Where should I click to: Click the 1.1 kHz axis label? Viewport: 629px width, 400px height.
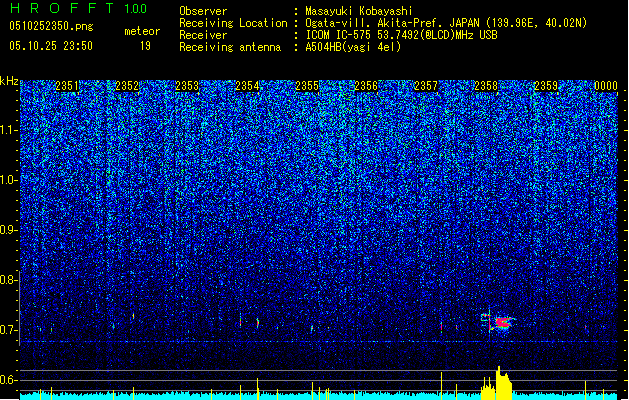click(x=9, y=130)
